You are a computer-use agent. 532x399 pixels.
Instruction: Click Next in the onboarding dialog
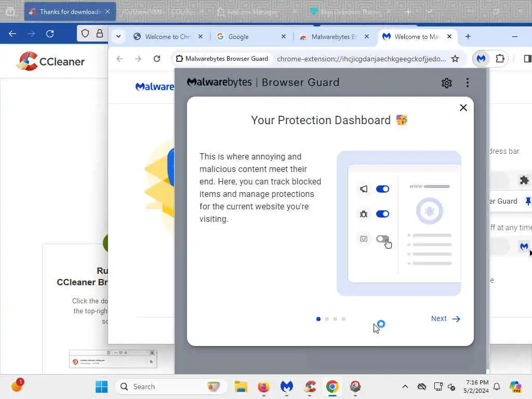point(445,318)
